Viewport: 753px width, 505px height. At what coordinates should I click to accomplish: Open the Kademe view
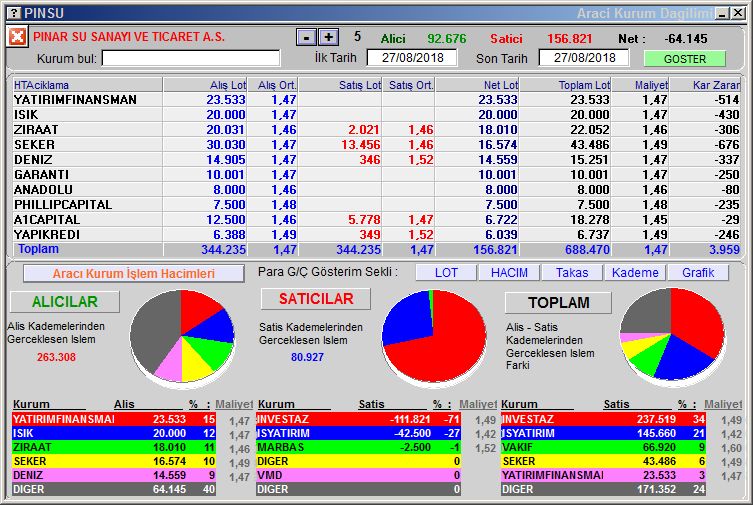pyautogui.click(x=635, y=273)
